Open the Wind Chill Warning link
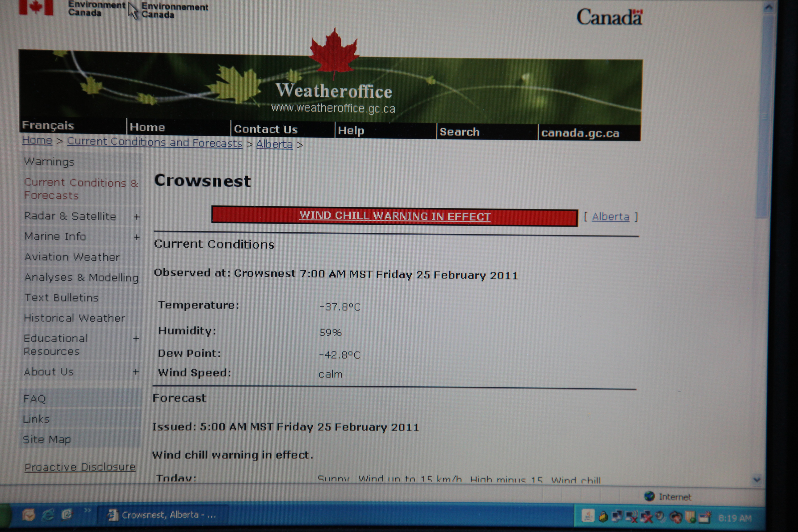Screen dimensions: 798x532 tap(395, 216)
